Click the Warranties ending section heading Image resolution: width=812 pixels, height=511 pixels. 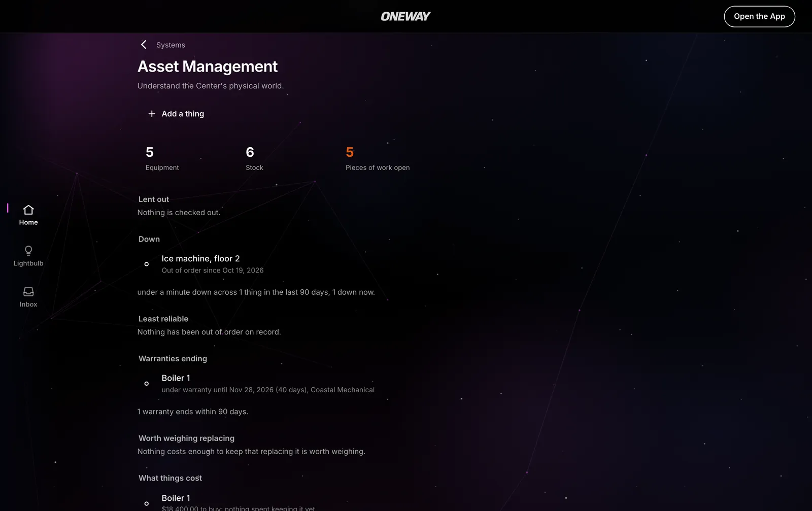pos(173,358)
